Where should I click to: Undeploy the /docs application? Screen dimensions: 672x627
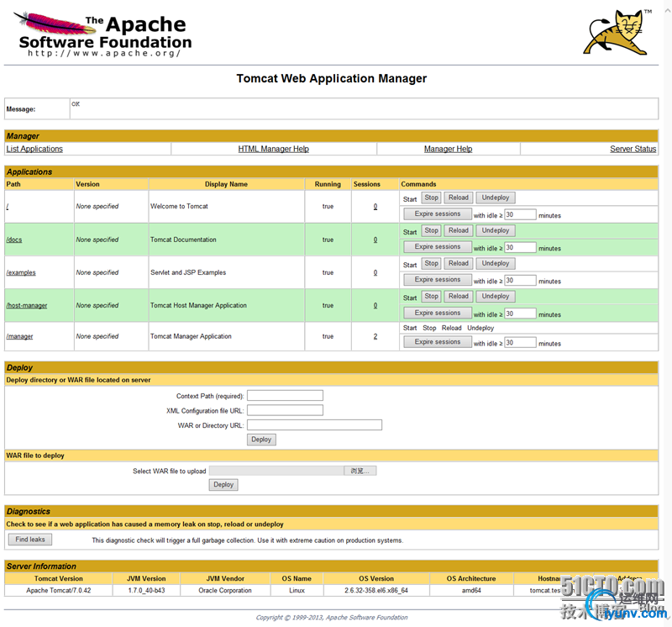(x=496, y=231)
